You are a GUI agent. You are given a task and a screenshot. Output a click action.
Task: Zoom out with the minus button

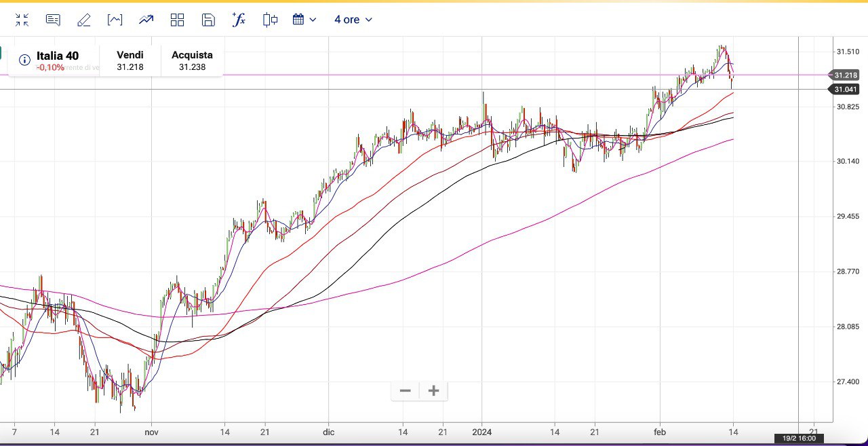click(406, 391)
